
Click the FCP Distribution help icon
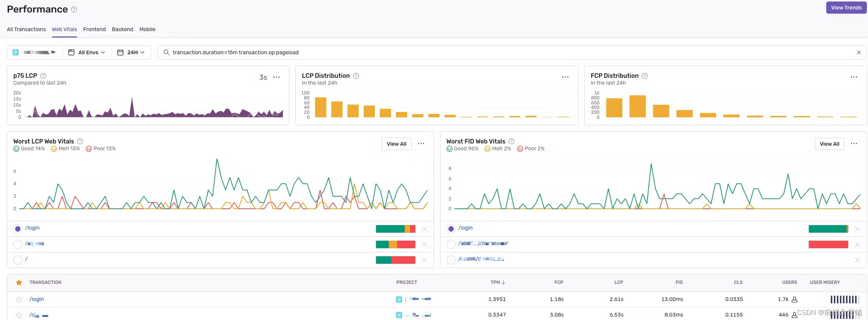point(645,76)
